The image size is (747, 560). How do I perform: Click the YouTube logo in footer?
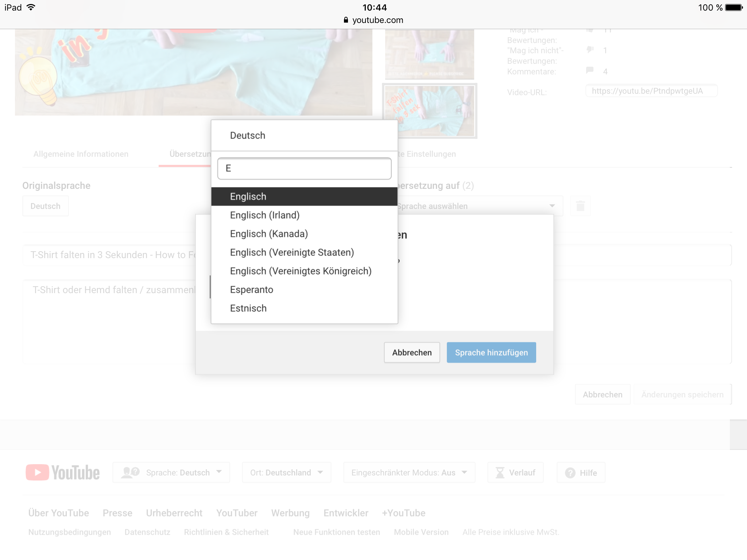click(x=63, y=472)
